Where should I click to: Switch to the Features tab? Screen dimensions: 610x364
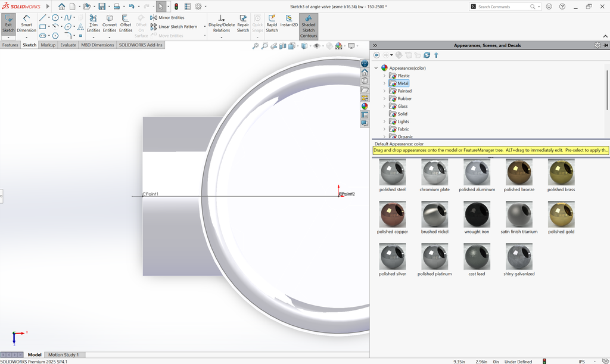click(10, 44)
